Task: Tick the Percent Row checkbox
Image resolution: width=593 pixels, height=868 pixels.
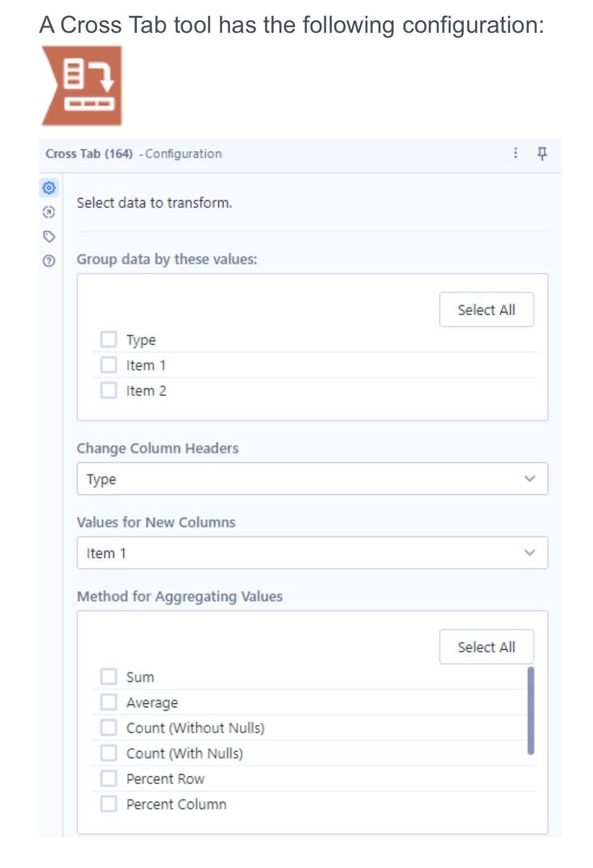Action: point(108,779)
